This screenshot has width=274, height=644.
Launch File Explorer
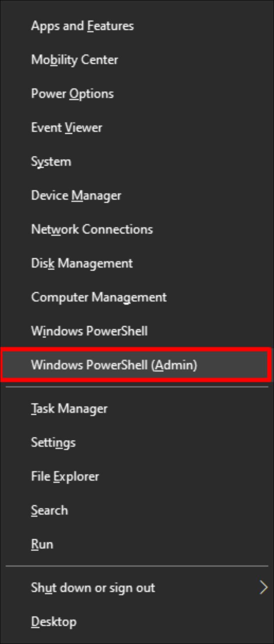pos(65,476)
